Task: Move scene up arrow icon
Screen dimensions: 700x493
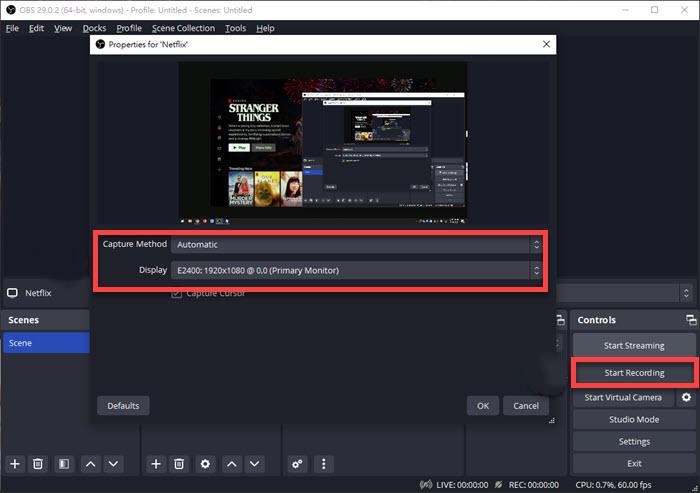Action: (90, 464)
